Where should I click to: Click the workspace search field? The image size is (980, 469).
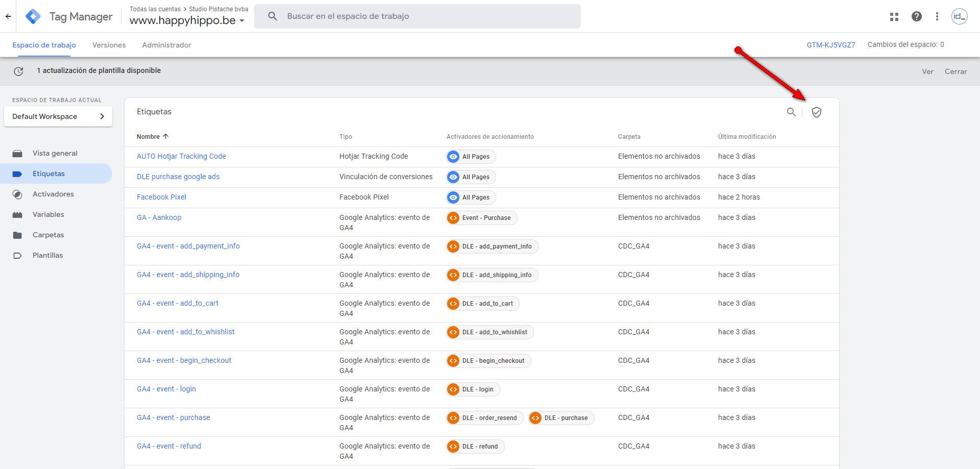pos(418,16)
